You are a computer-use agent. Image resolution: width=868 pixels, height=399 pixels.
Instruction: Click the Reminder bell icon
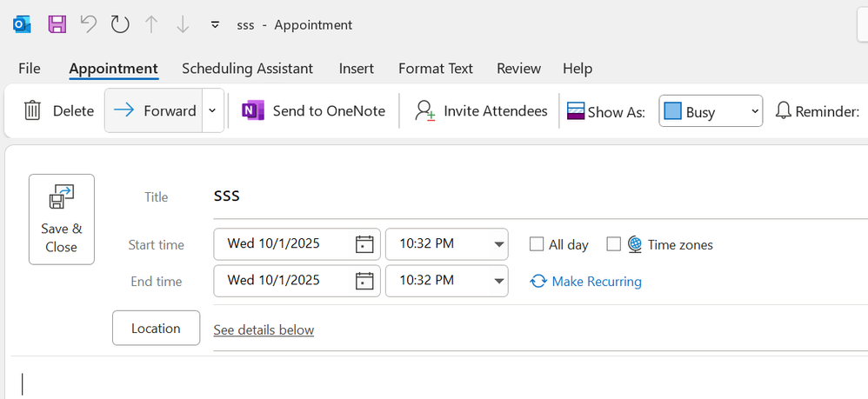pyautogui.click(x=783, y=110)
